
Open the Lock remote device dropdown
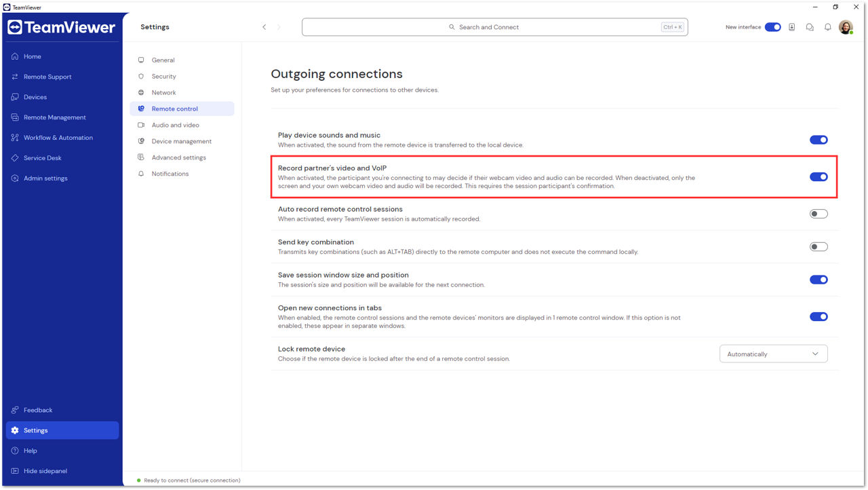(x=774, y=354)
